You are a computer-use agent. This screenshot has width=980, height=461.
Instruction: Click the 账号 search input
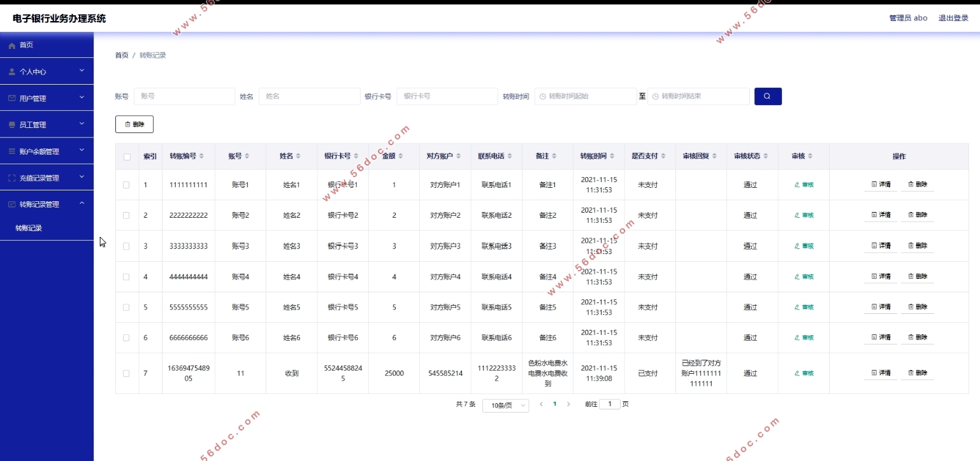(184, 96)
